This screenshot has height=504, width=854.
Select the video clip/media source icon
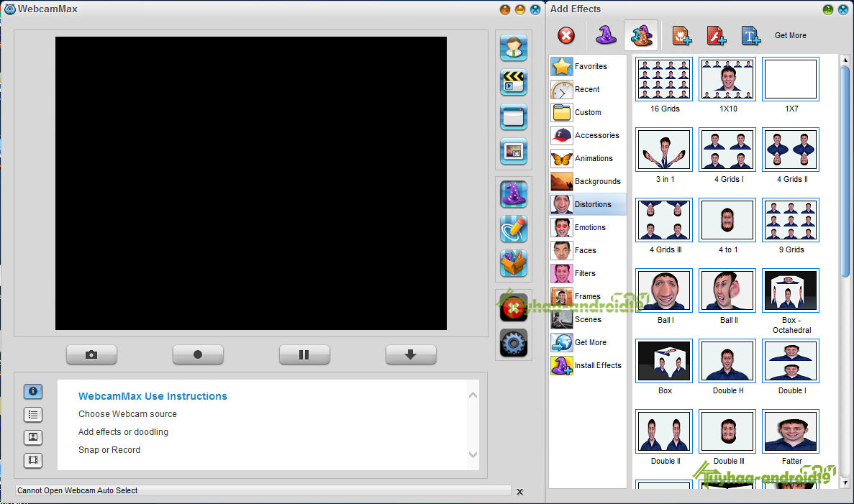tap(513, 82)
